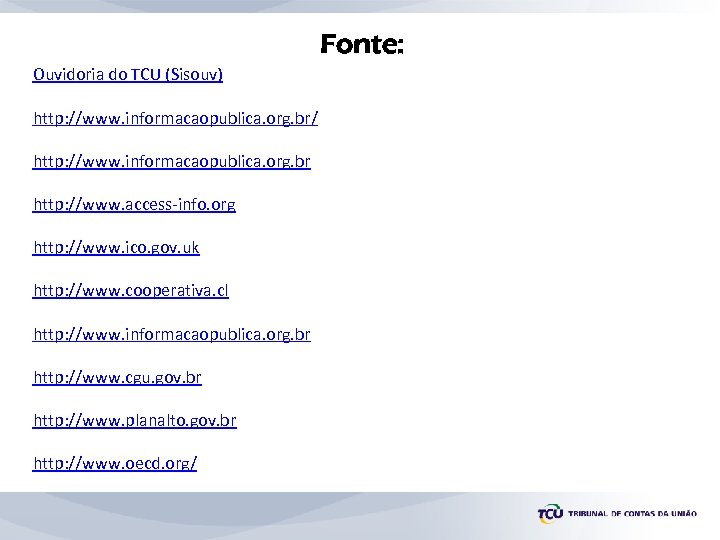Open informacaopublica.org.br link just above access-info.org
The width and height of the screenshot is (720, 540).
click(x=172, y=162)
